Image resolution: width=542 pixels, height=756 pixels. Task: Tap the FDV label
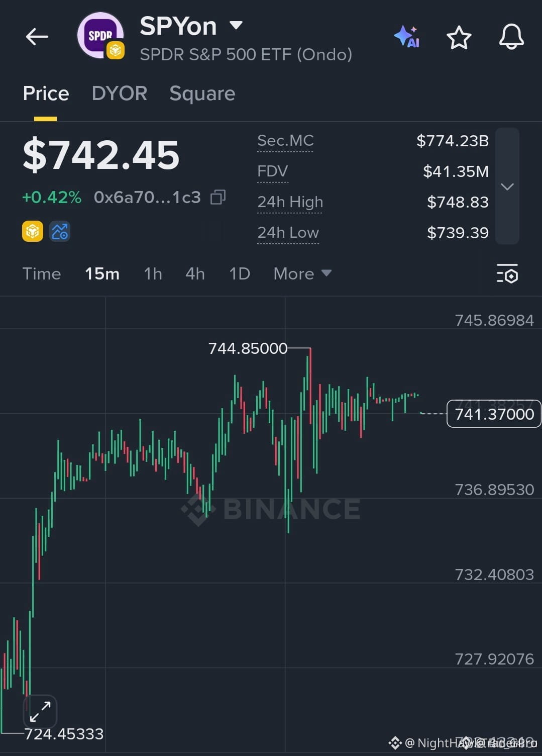click(x=273, y=171)
